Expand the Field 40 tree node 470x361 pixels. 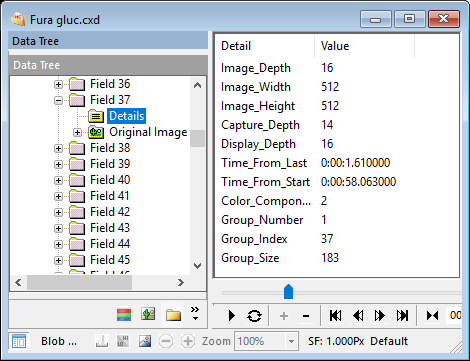pyautogui.click(x=58, y=180)
